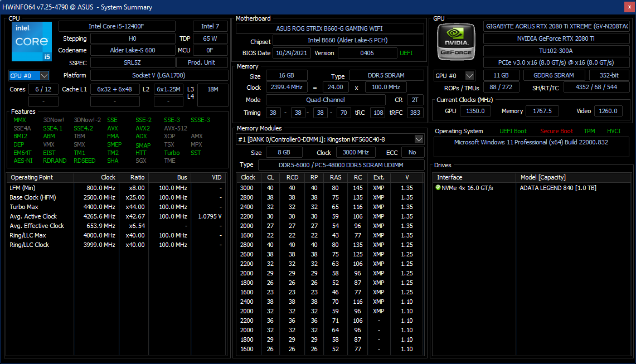Click the "Intel 7" process field
The image size is (636, 364).
click(210, 26)
